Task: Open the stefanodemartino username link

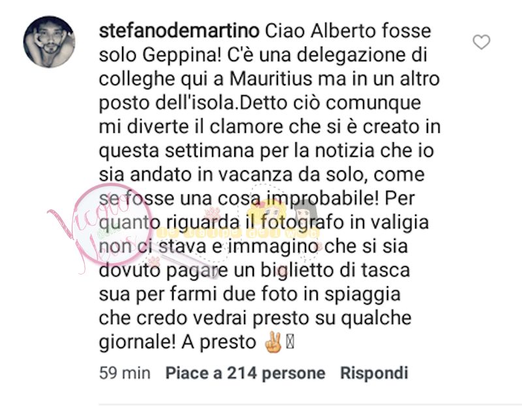Action: 179,31
